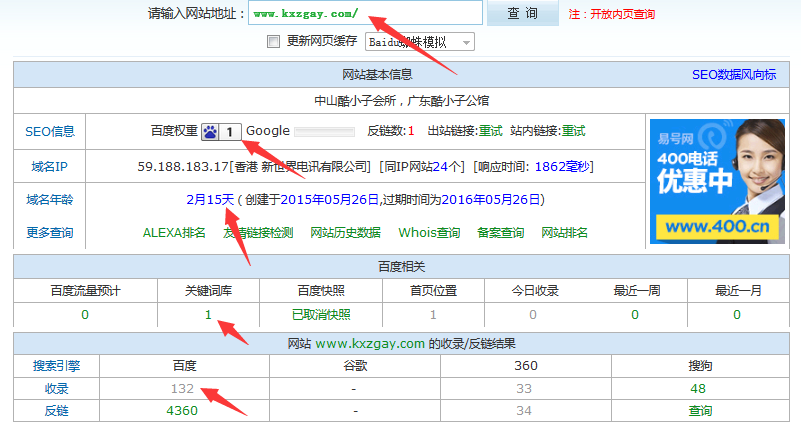Click the 同IP网站 count 24
801x429 pixels.
[x=440, y=166]
